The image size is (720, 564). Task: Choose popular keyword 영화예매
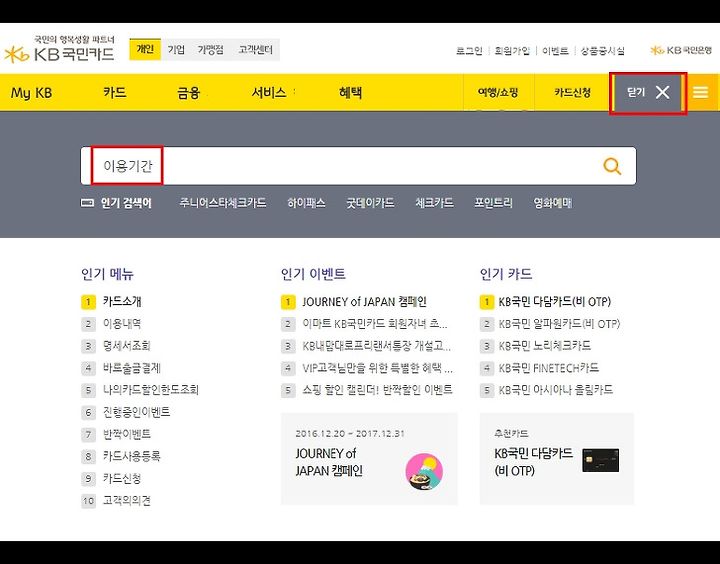(x=552, y=203)
